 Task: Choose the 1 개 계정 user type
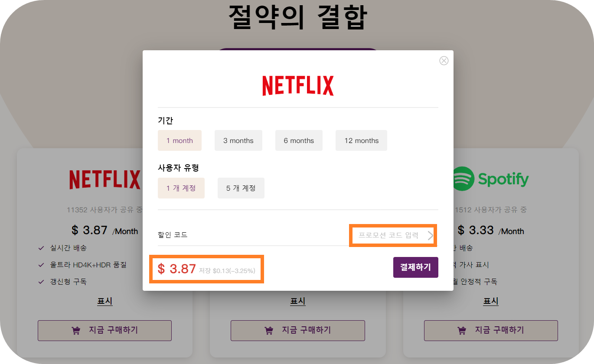(181, 188)
